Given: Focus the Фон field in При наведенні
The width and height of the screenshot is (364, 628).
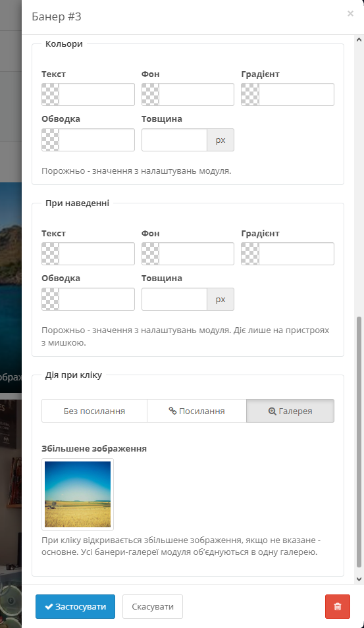Looking at the screenshot, I should pos(196,254).
